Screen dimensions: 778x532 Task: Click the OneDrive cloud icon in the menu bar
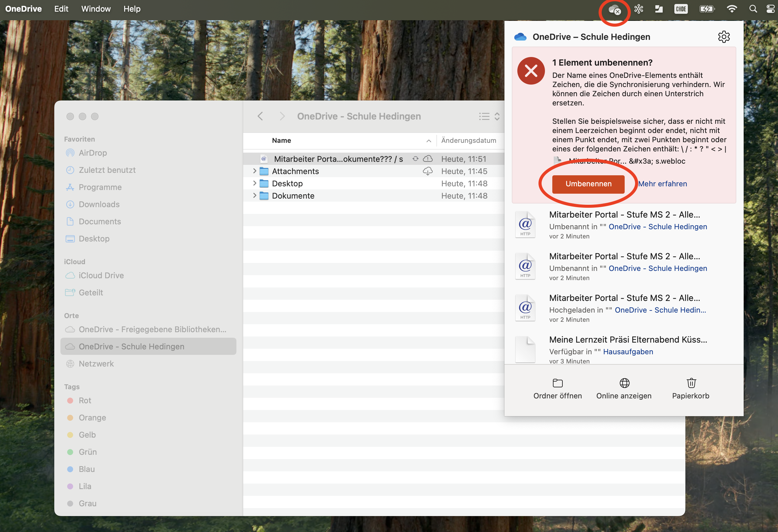point(614,9)
